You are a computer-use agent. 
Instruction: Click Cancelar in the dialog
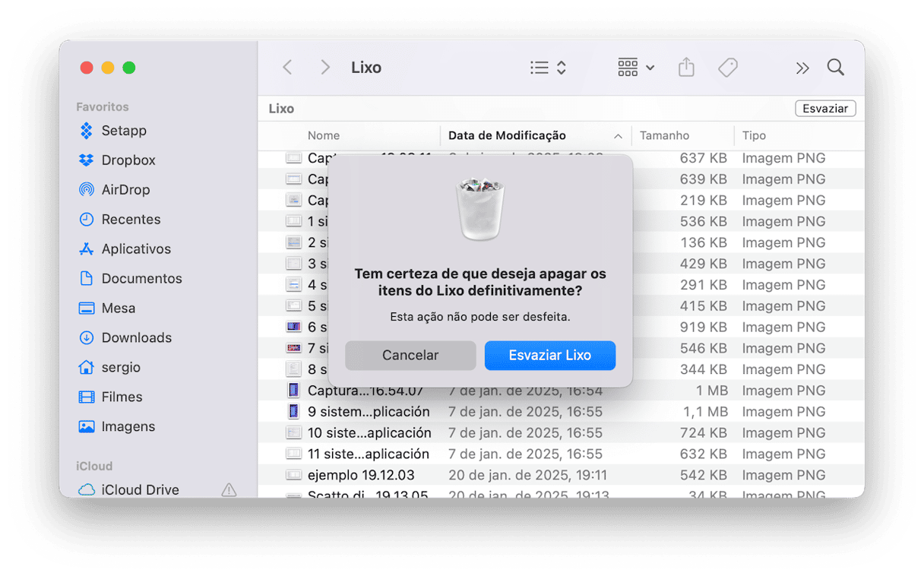point(410,356)
